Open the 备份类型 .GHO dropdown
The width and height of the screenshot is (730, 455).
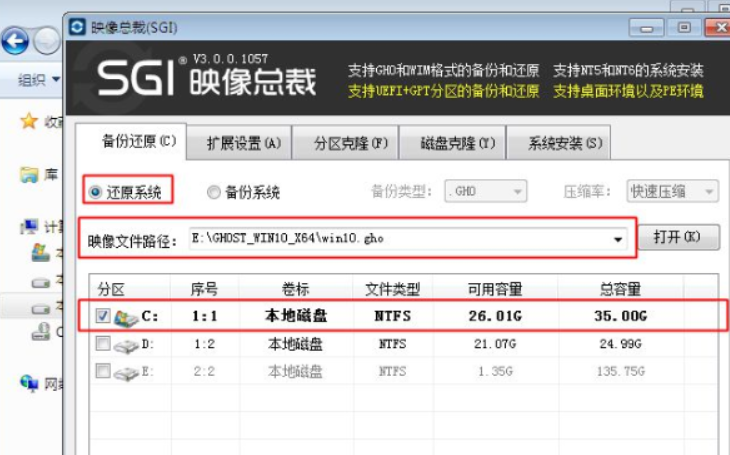click(485, 191)
